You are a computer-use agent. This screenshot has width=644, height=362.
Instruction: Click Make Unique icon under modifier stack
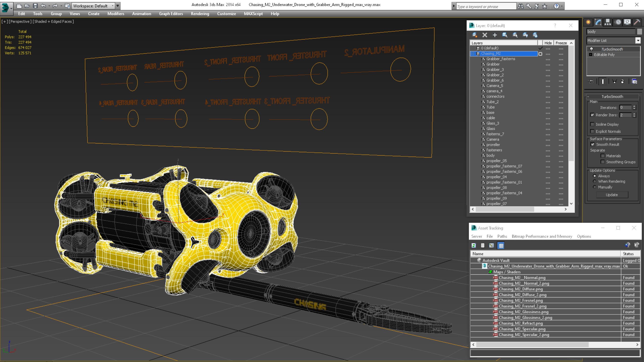pyautogui.click(x=614, y=81)
